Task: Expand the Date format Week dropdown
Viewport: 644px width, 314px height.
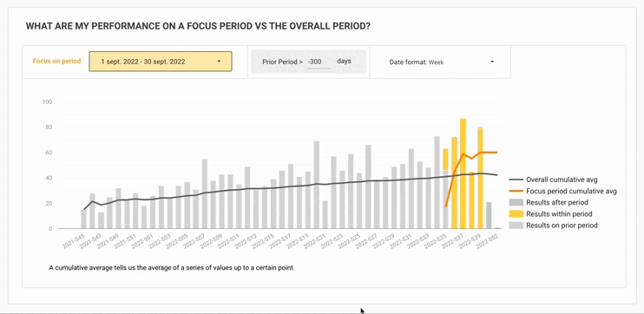Action: point(440,62)
